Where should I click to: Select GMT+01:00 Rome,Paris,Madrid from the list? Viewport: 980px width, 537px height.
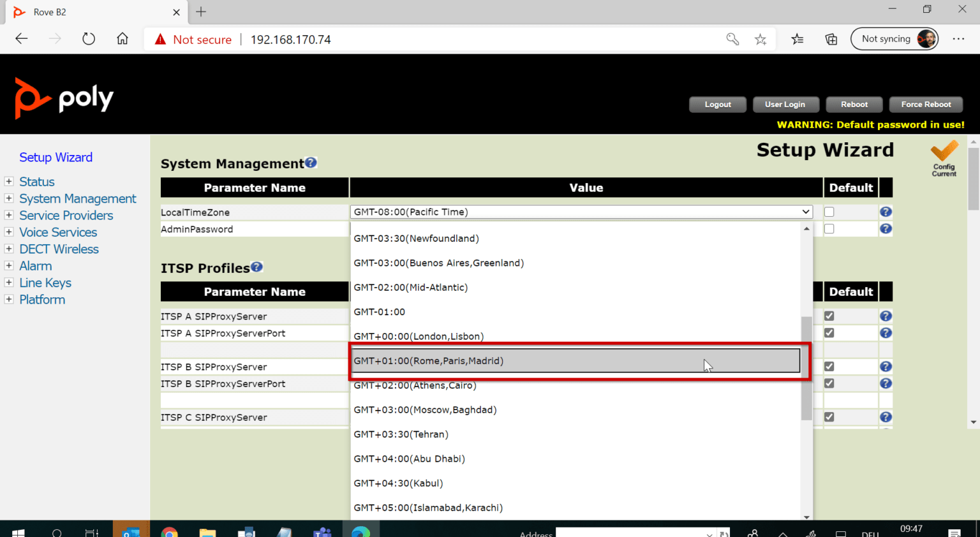(x=574, y=360)
